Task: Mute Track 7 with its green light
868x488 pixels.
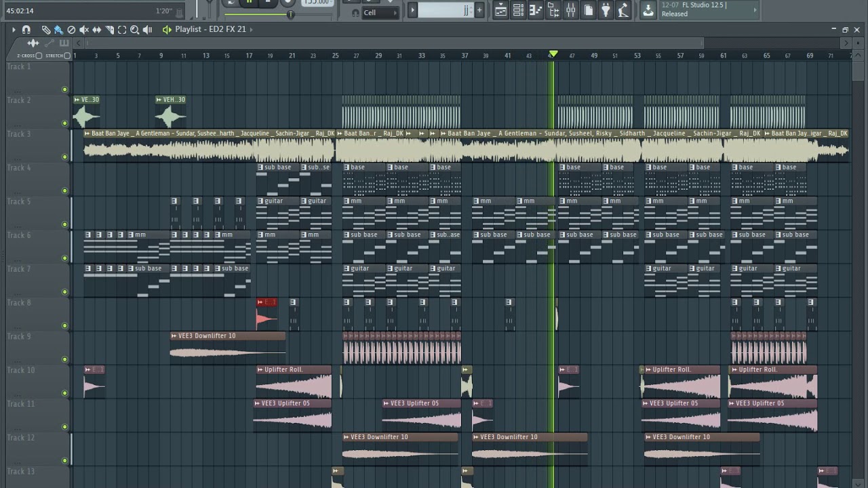Action: coord(65,292)
